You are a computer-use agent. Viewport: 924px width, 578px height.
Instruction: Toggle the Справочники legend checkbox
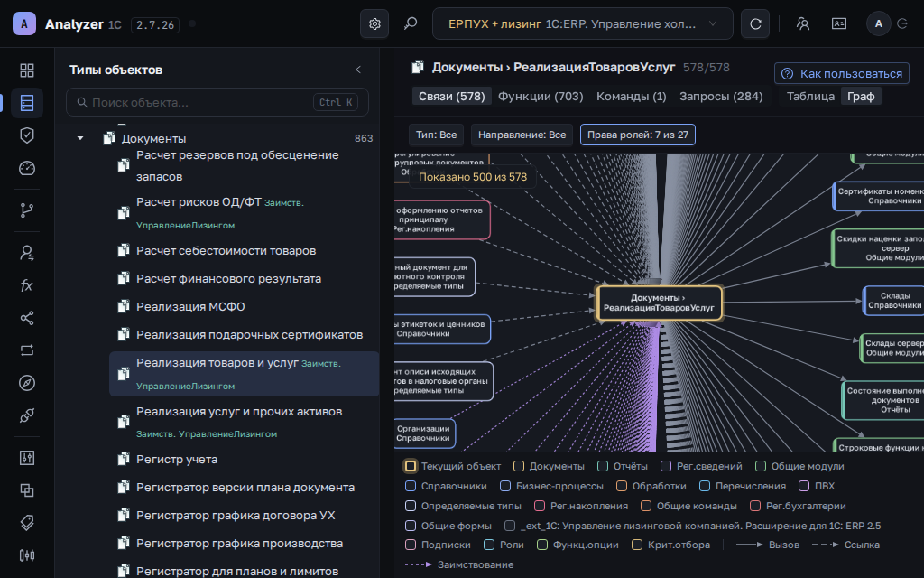tap(411, 486)
